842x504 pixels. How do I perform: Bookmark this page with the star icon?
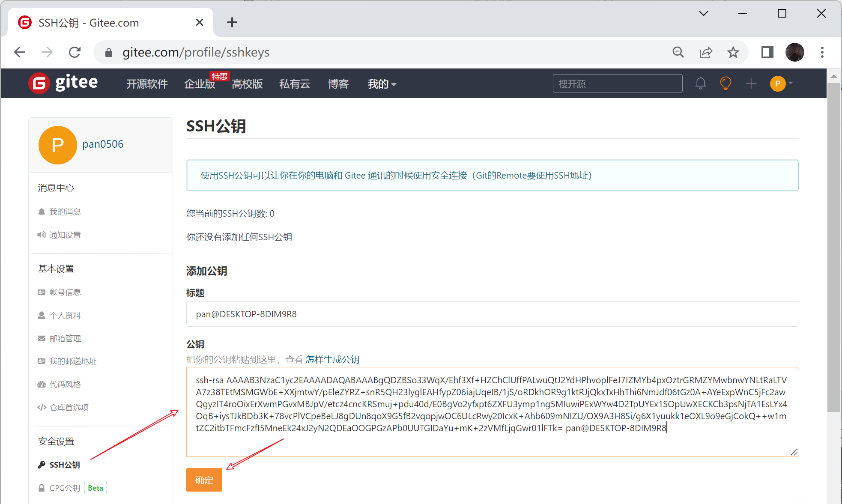tap(733, 52)
